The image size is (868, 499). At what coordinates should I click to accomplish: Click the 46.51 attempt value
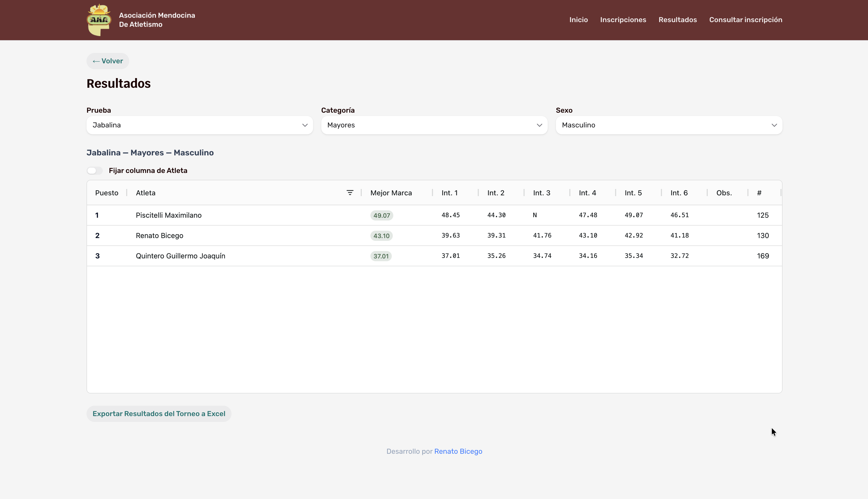click(x=679, y=215)
